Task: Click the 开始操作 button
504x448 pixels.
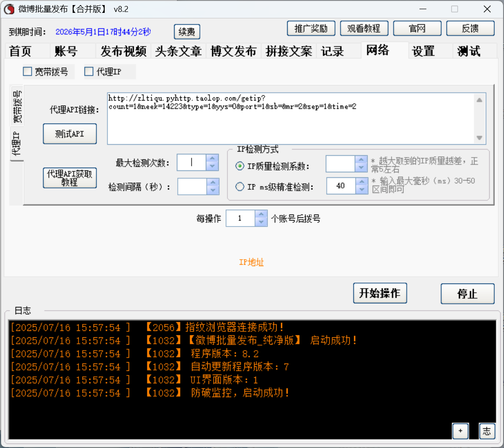Action: click(x=380, y=293)
